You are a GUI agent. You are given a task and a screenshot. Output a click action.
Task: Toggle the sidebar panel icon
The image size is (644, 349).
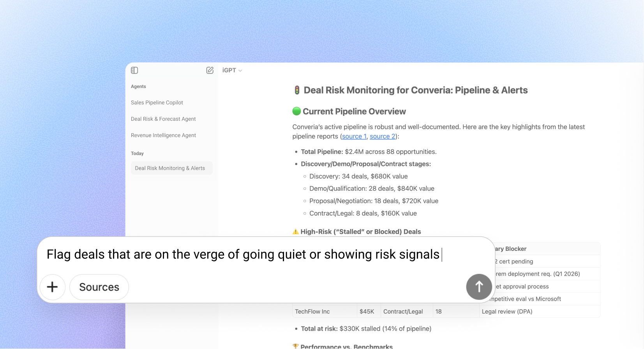coord(134,71)
